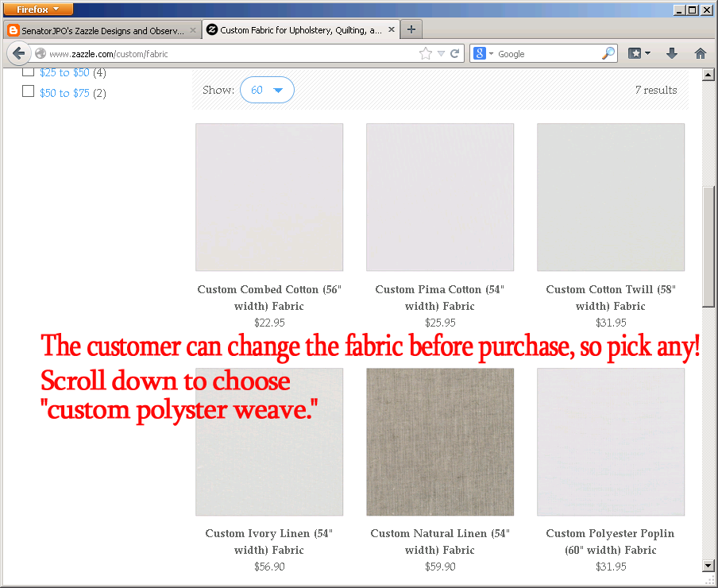This screenshot has height=588, width=718.
Task: Click the $59.90 price text
Action: (440, 567)
